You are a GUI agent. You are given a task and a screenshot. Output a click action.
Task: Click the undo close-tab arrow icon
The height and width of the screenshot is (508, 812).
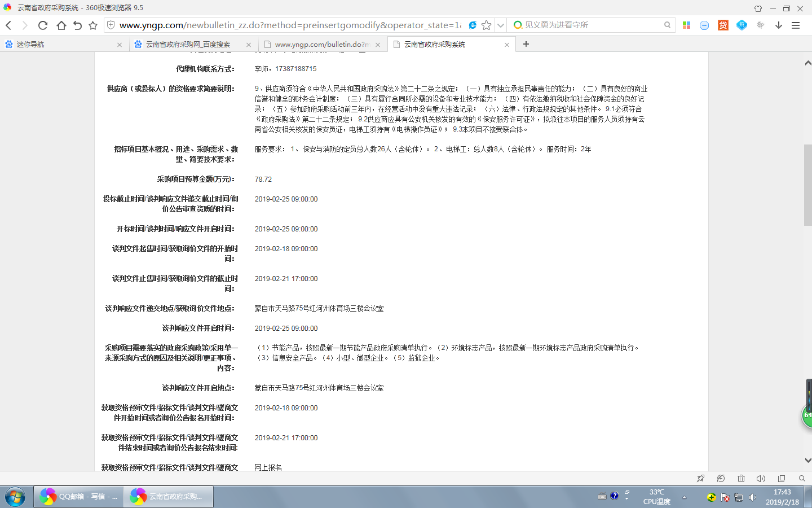click(x=77, y=25)
